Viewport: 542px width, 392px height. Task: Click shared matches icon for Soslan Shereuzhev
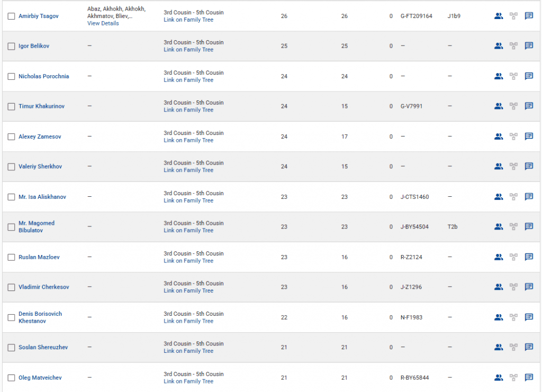coord(498,348)
